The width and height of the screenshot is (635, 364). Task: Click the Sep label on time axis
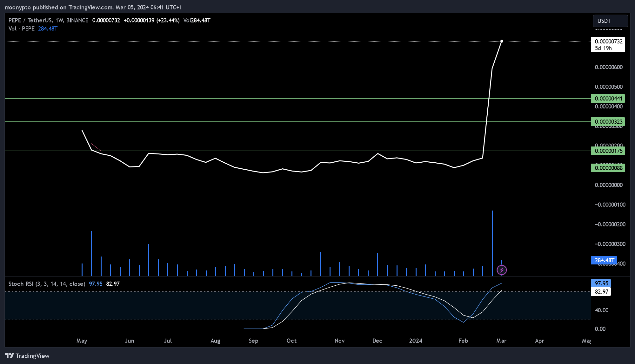click(x=253, y=341)
